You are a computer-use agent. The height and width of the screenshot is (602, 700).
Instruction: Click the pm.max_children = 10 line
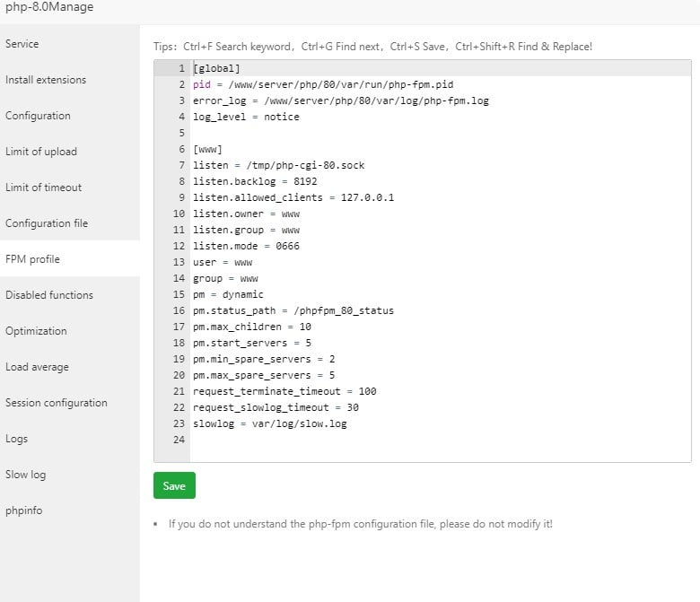252,327
